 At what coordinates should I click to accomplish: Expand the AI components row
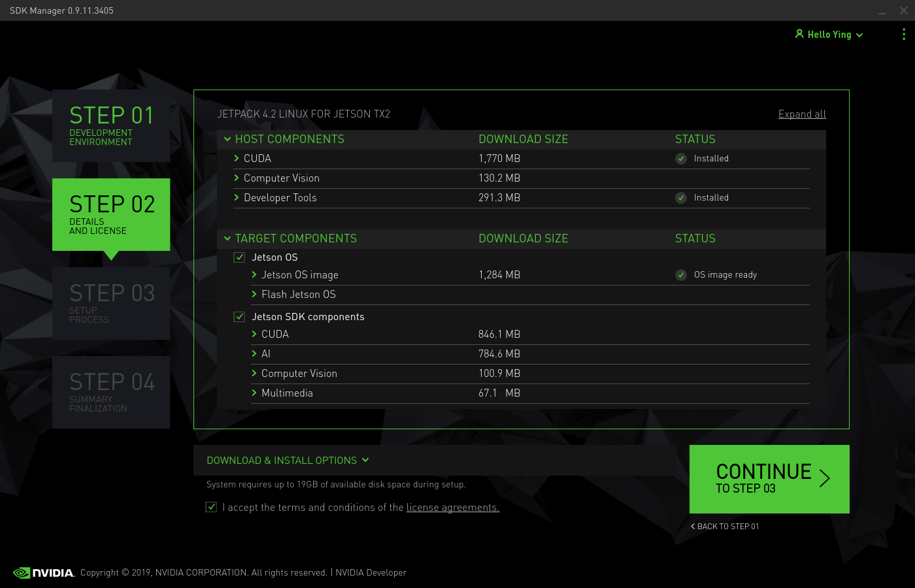click(x=254, y=353)
